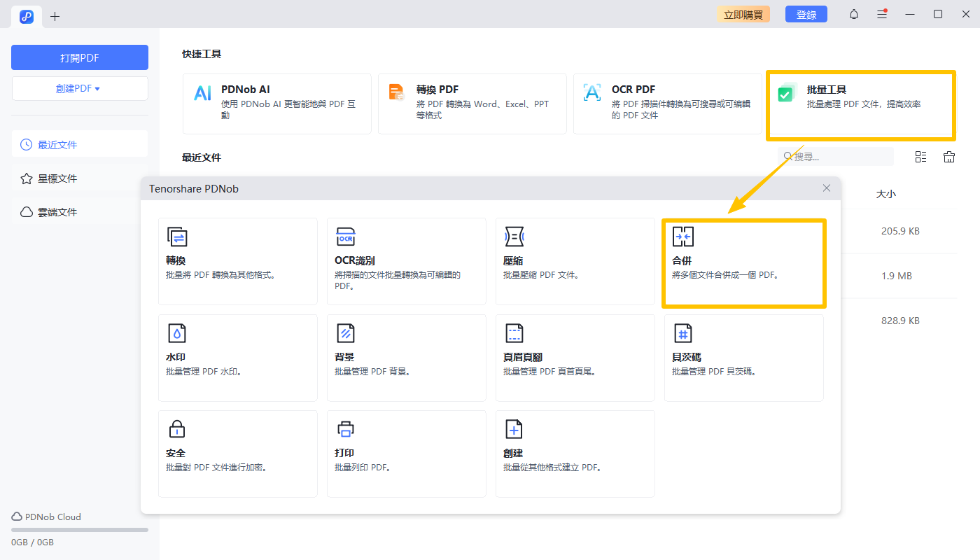This screenshot has width=980, height=560.
Task: Click the 立即購買 buy now button
Action: pos(743,14)
